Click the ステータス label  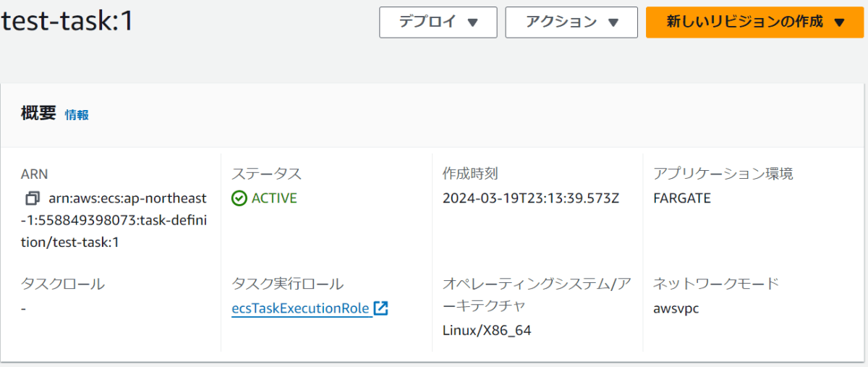(x=266, y=174)
